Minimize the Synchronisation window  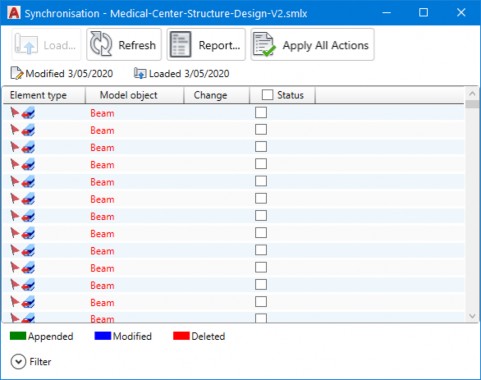coord(387,13)
